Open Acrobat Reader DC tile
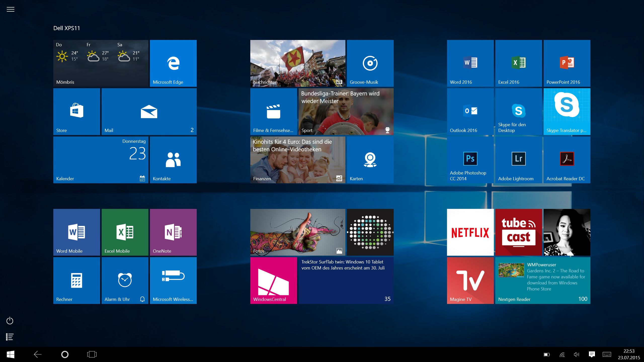Viewport: 644px width, 362px height. [567, 160]
